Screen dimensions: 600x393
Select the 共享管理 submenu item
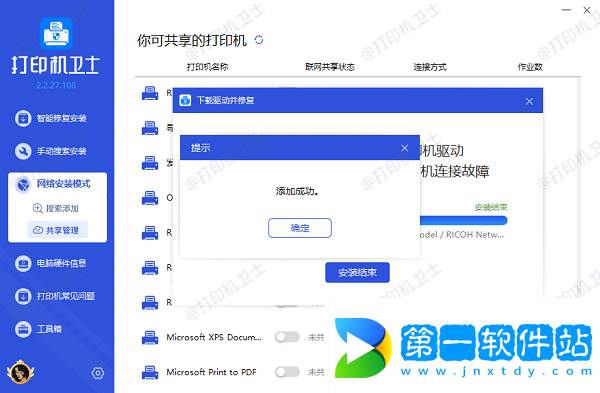coord(57,230)
